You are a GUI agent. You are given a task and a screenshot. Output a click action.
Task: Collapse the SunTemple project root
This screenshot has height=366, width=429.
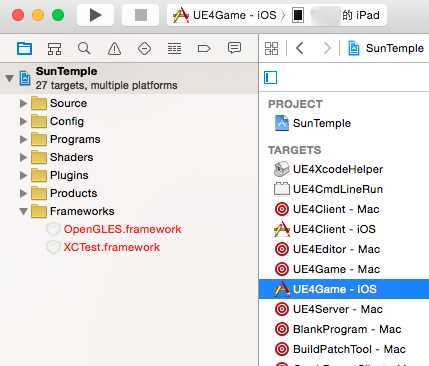click(9, 78)
